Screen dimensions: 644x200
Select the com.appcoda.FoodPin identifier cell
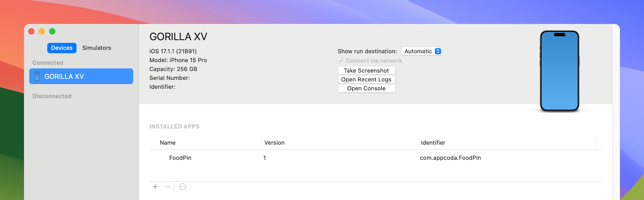[450, 158]
